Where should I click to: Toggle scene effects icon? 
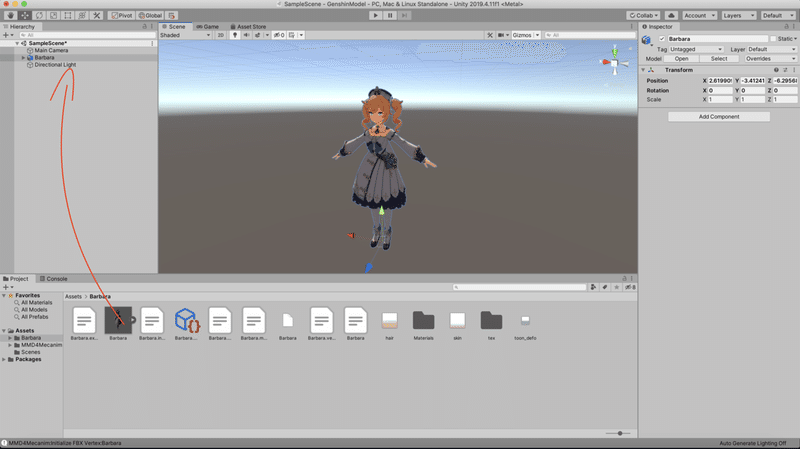click(258, 35)
